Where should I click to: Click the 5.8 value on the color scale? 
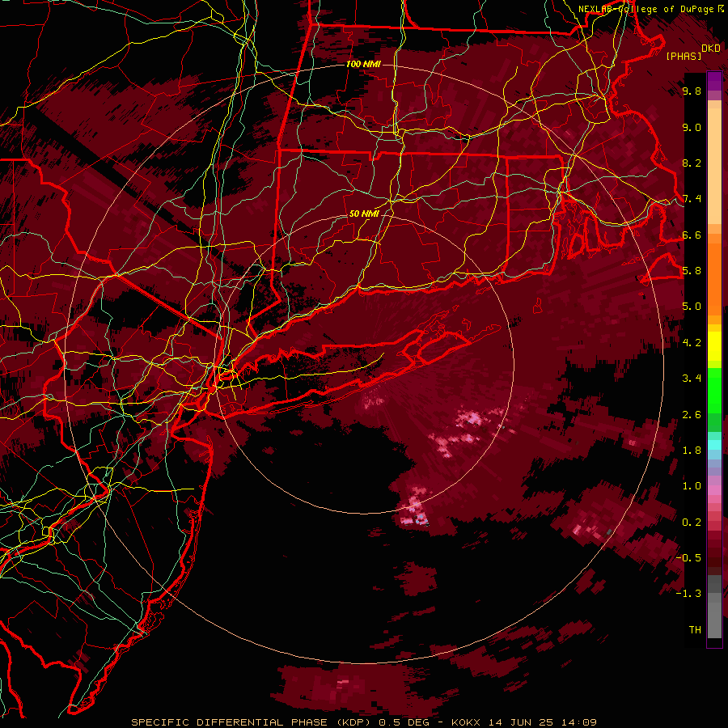coord(692,271)
